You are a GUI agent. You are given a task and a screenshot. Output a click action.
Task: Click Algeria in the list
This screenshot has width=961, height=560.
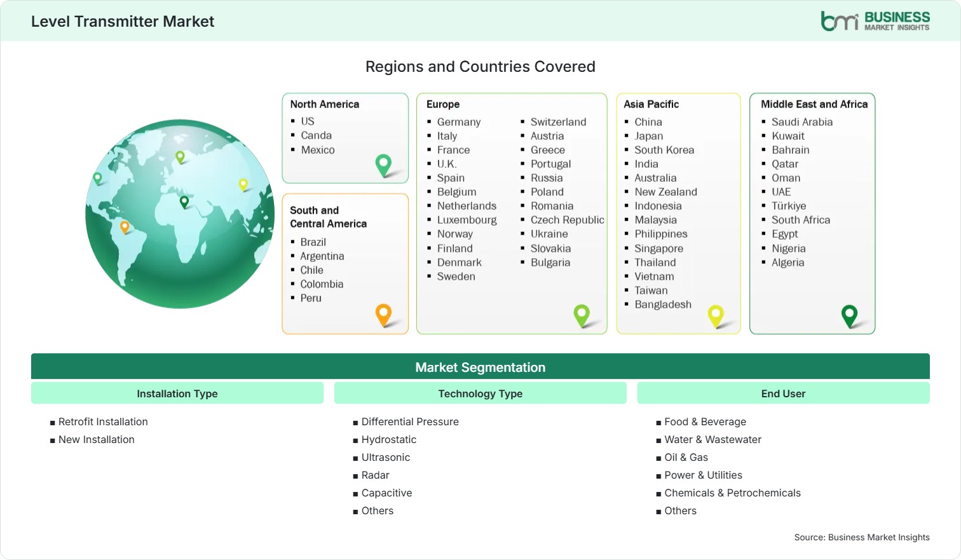(x=788, y=263)
